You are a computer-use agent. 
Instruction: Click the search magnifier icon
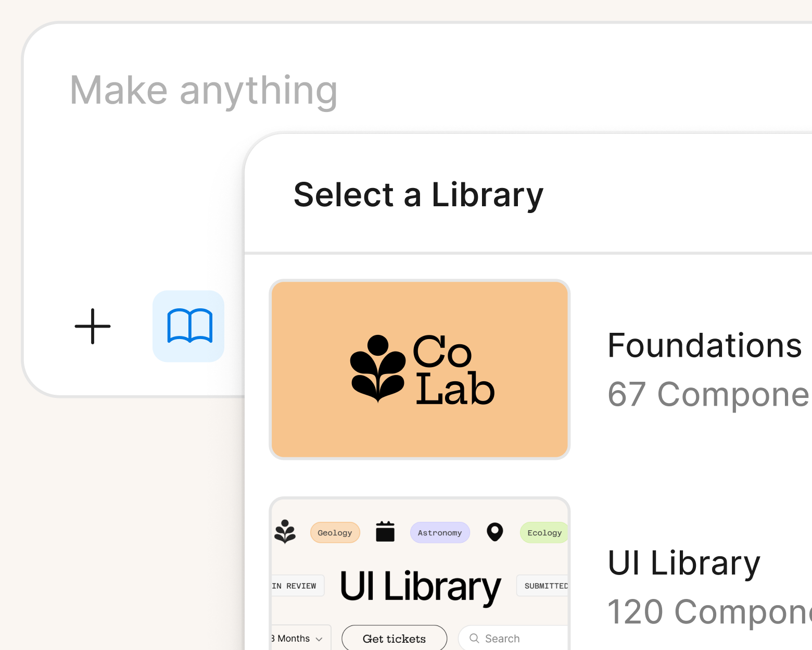474,638
